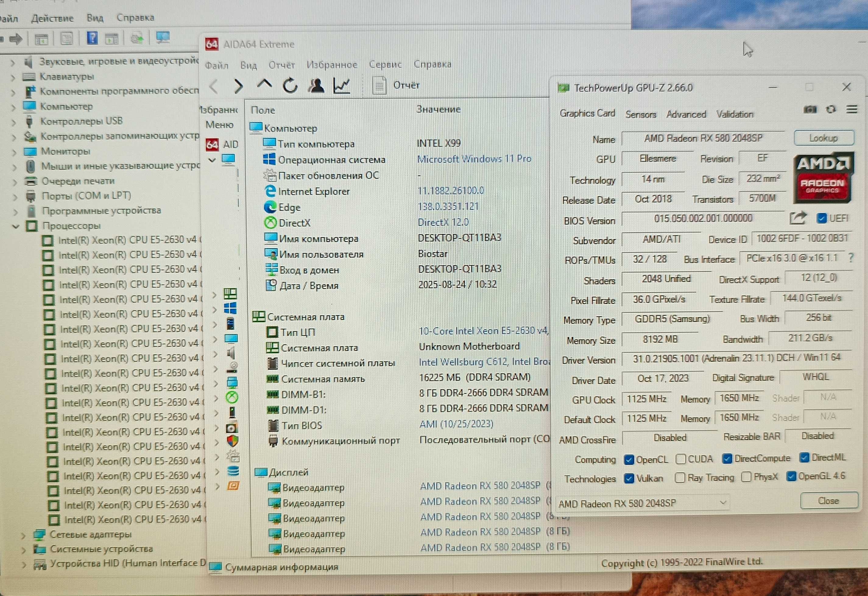Click the BIOS Version field 015.050.002.001.000000
Screen dimensions: 868x596
coord(703,218)
